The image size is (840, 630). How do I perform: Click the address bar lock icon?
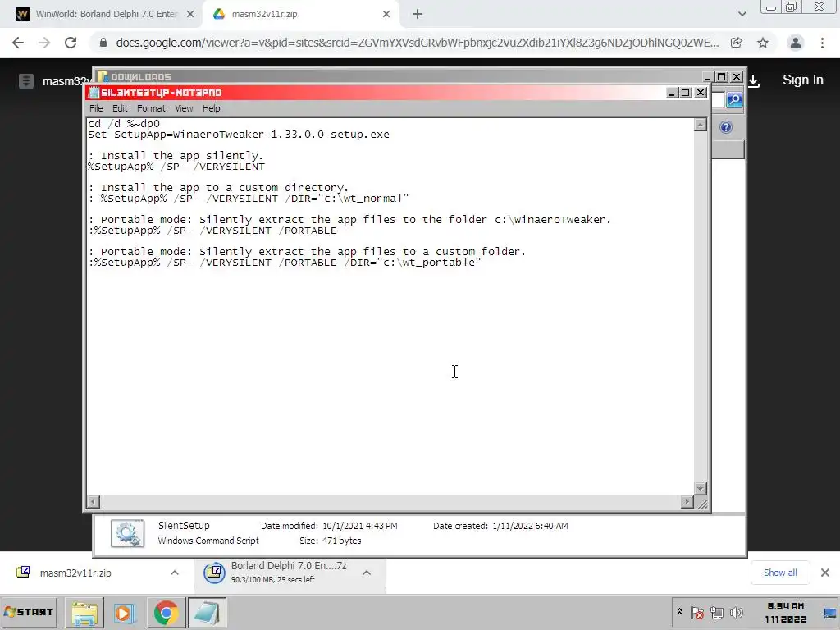[103, 43]
